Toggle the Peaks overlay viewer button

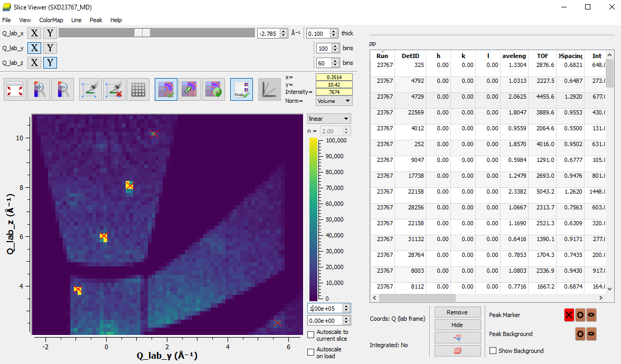click(x=241, y=89)
